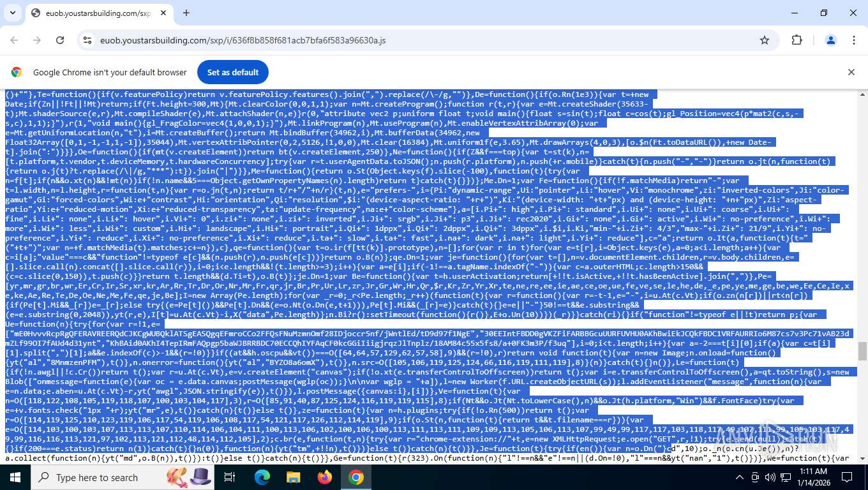Launch Firefox from the taskbar
This screenshot has width=868, height=490.
(325, 477)
